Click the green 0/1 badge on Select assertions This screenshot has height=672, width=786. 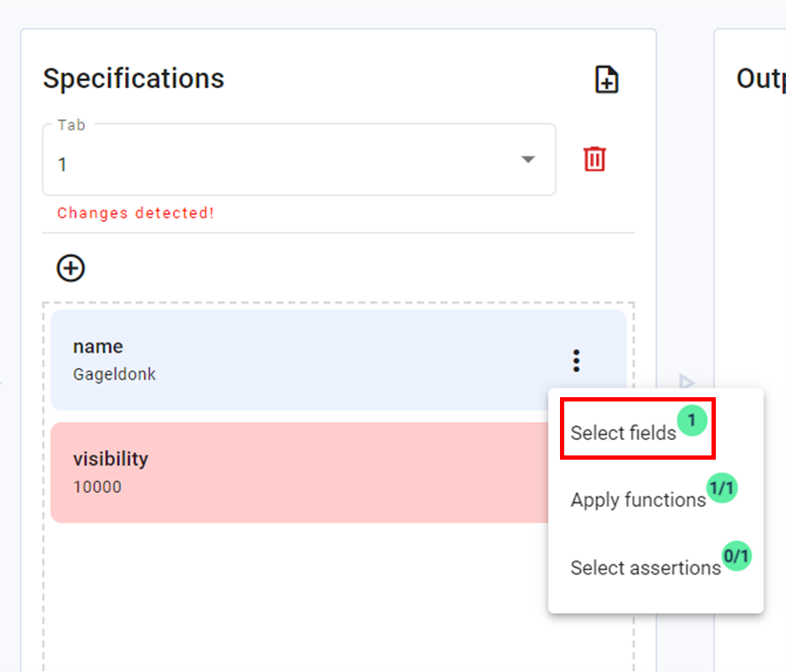point(736,556)
